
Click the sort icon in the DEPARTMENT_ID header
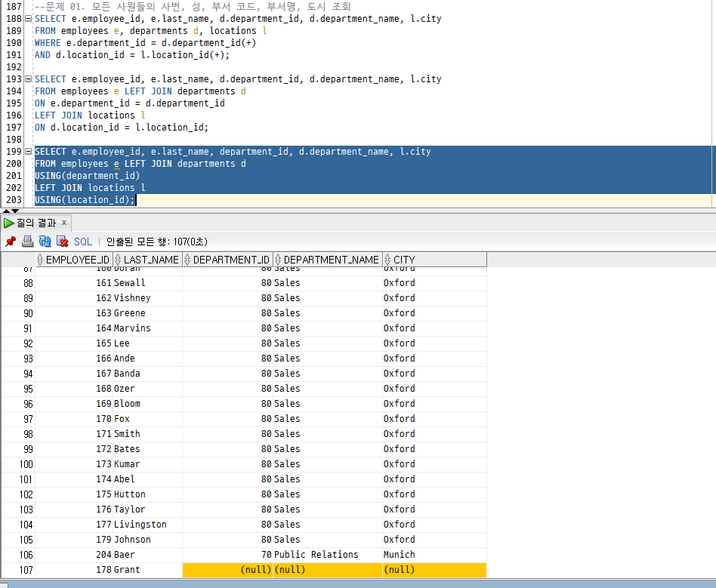point(187,260)
